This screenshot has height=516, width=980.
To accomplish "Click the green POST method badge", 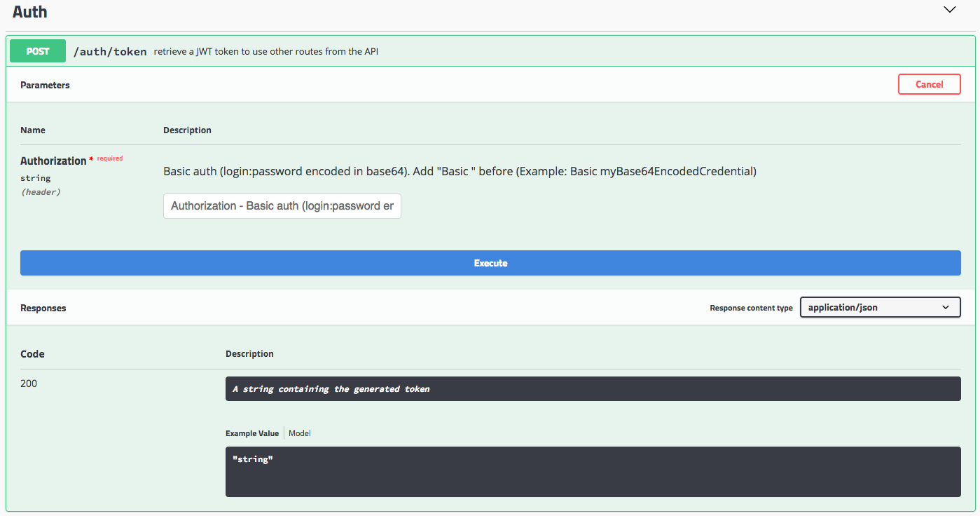I will [37, 50].
